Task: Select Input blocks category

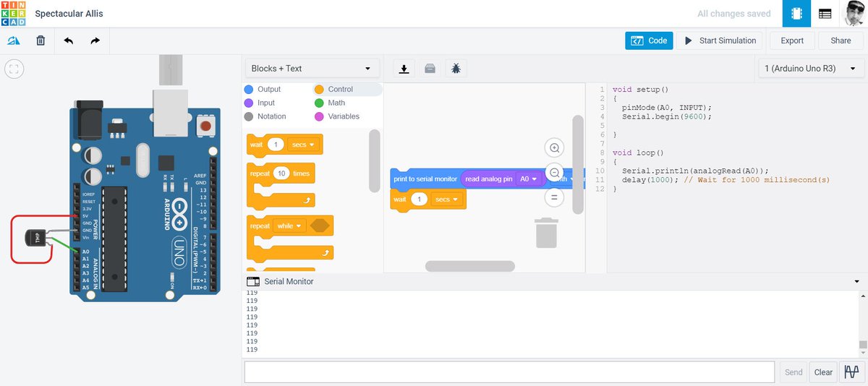Action: point(260,103)
